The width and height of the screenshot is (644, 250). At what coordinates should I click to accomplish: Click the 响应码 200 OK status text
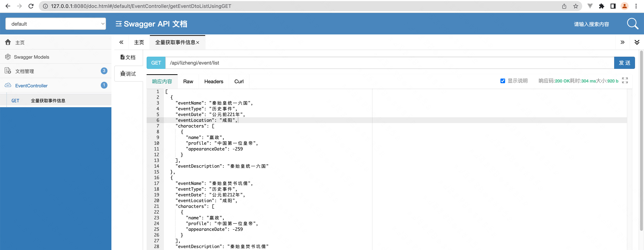pyautogui.click(x=554, y=81)
